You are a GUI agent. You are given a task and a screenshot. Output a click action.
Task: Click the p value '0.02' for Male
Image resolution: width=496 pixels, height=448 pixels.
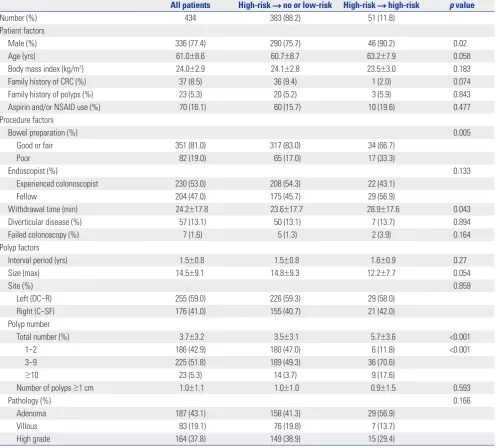460,43
